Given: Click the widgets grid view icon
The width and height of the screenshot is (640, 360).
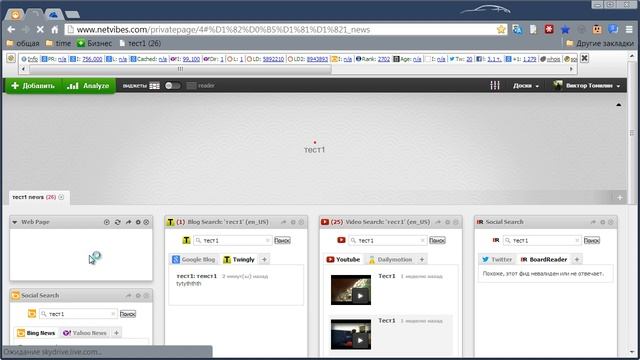Looking at the screenshot, I should [x=154, y=86].
